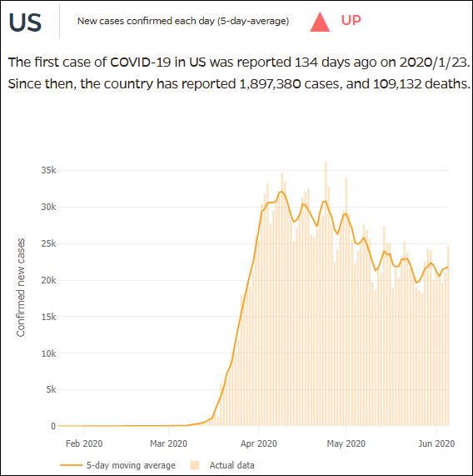Select the Jun 2020 axis label
The width and height of the screenshot is (473, 476).
tap(436, 443)
